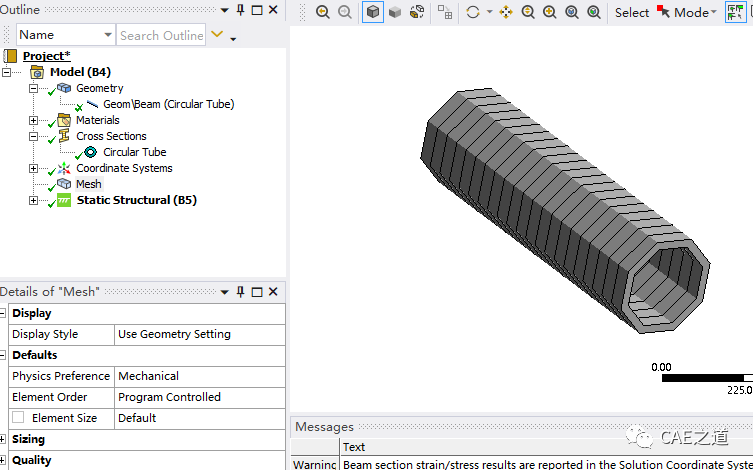Collapse the Defaults section in Details

coord(3,355)
